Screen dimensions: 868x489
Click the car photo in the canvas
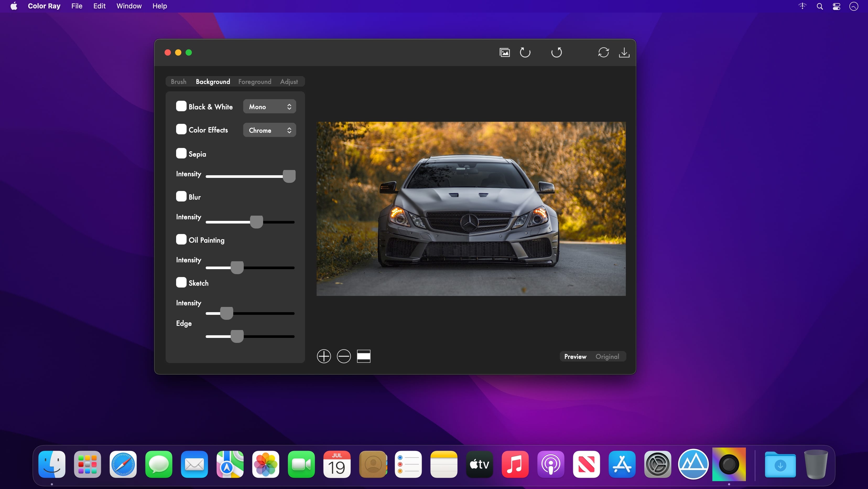(471, 209)
